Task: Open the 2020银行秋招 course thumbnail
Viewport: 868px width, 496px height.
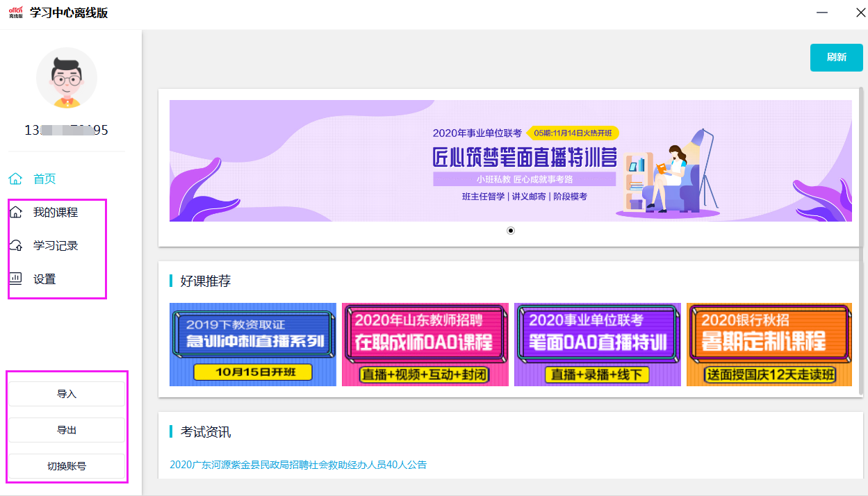Action: [769, 345]
